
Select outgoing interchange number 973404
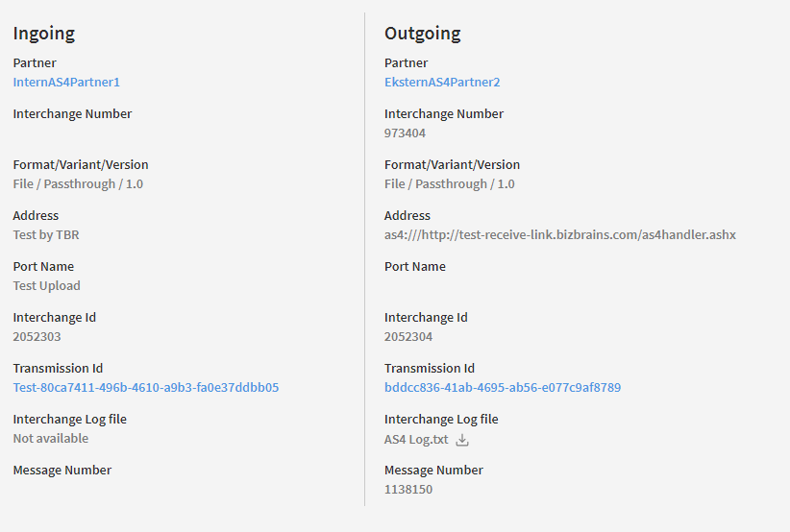pyautogui.click(x=405, y=133)
